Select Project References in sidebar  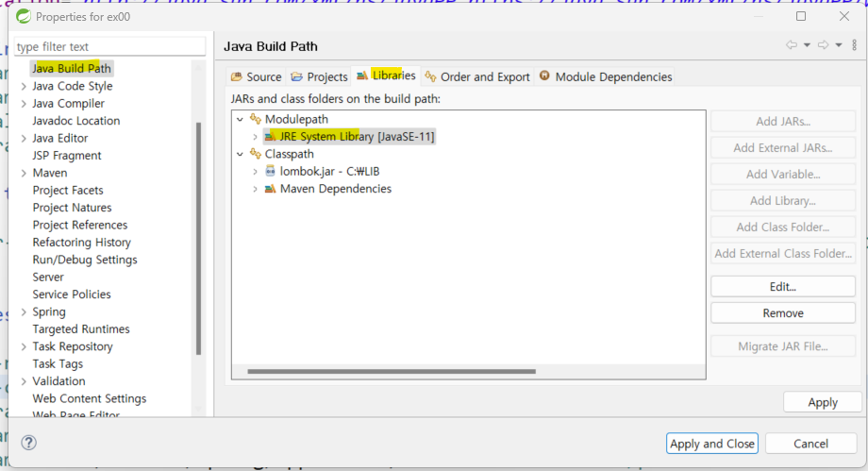79,225
